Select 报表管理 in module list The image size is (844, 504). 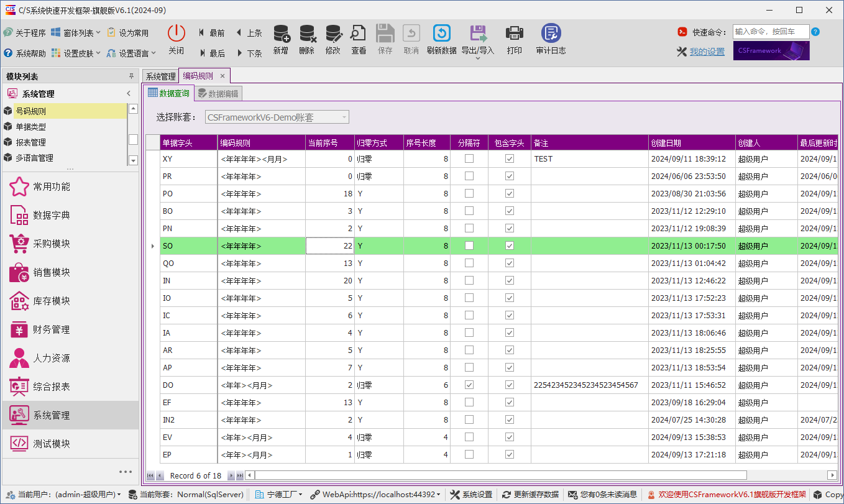tap(65, 142)
